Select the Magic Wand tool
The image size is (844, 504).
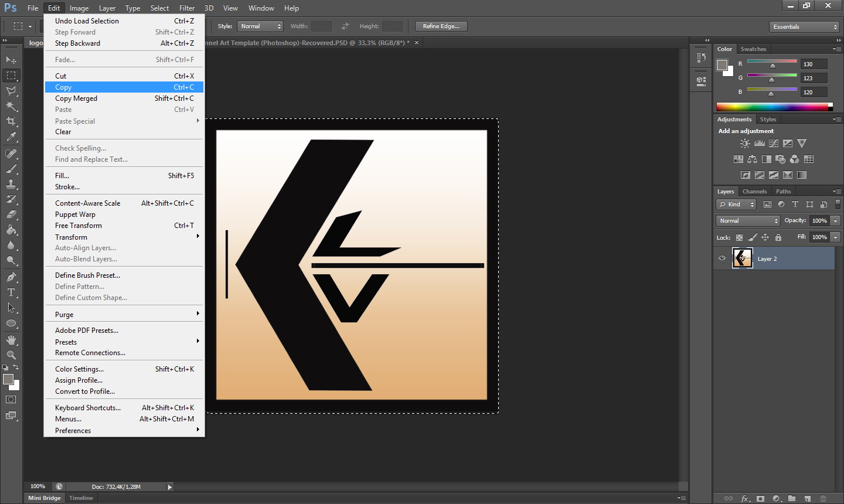[11, 106]
